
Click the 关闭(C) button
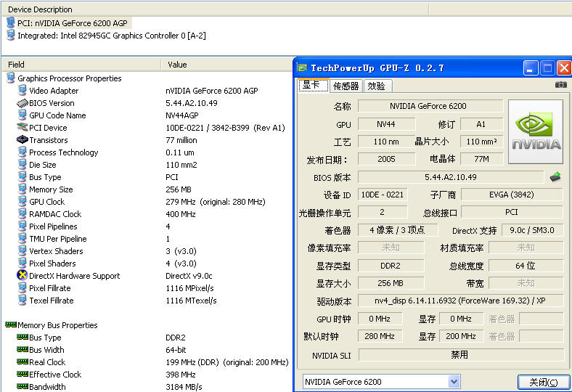[x=544, y=382]
